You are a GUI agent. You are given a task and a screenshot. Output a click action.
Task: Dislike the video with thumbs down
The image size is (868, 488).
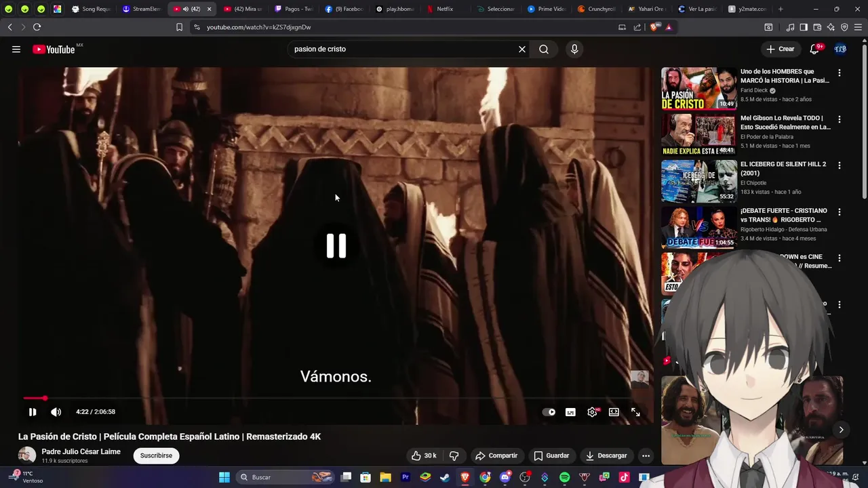[x=454, y=455]
